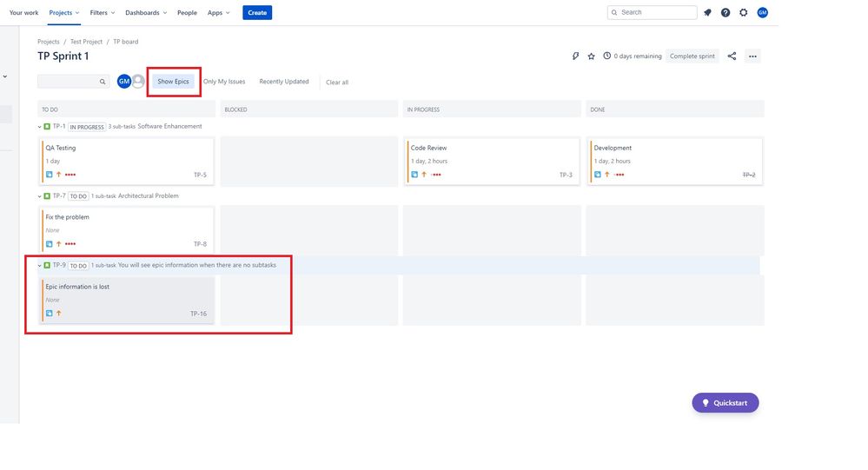Open the Development card
Viewport: 868px width, 470px height.
(675, 161)
